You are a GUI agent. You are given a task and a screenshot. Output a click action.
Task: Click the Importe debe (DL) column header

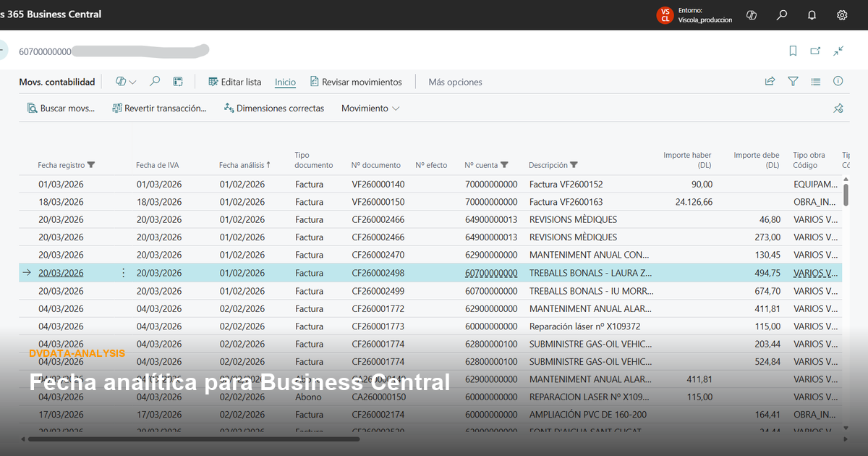[x=756, y=160]
